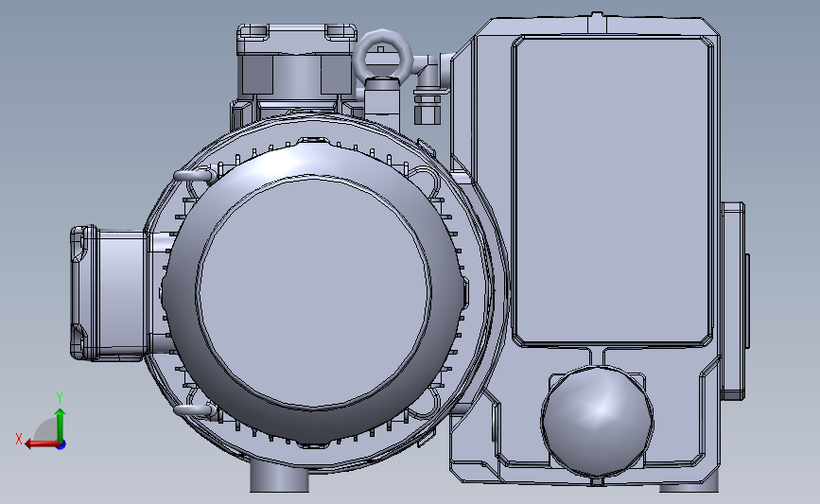Click the blue Z axis dot of triad
The image size is (820, 504).
pos(61,445)
